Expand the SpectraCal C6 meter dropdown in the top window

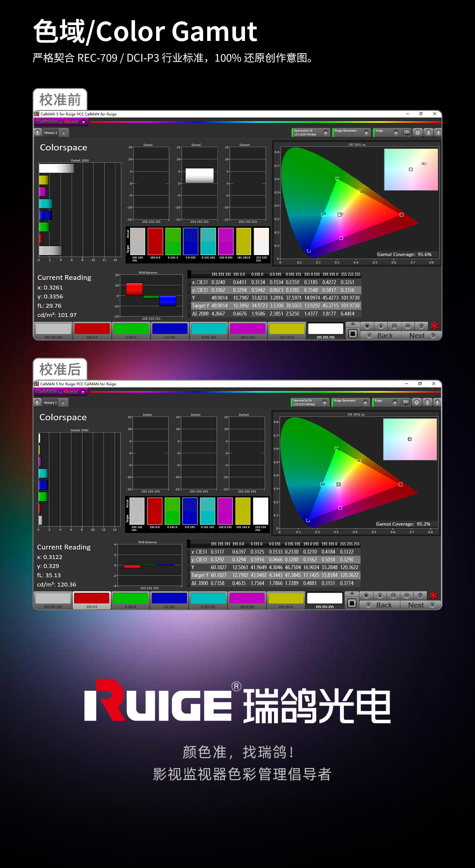point(325,132)
